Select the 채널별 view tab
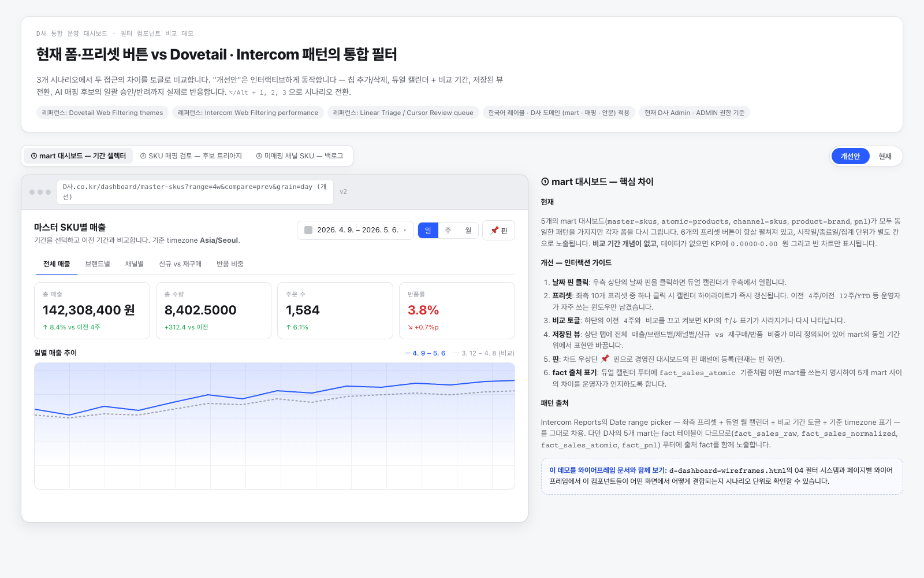The height and width of the screenshot is (578, 924). 135,264
